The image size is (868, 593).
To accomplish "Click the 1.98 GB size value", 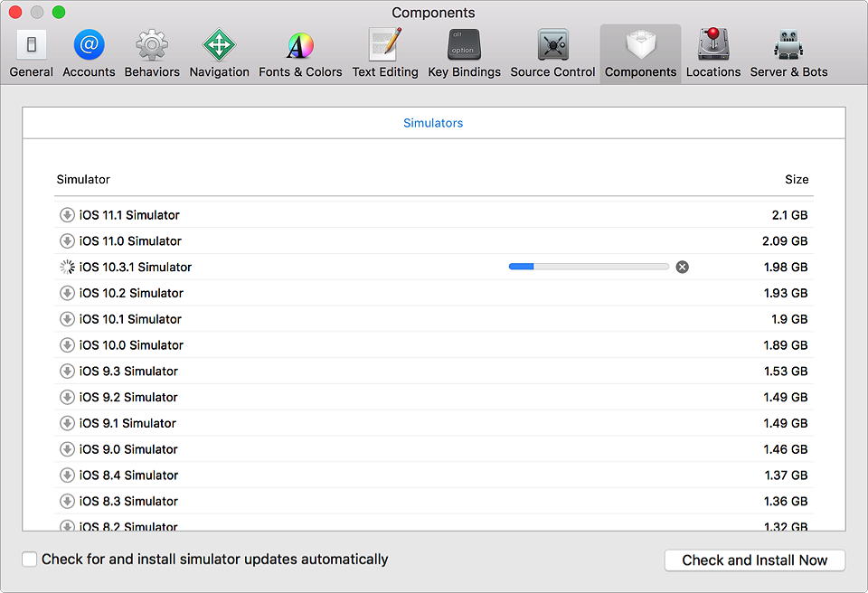I will tap(785, 267).
